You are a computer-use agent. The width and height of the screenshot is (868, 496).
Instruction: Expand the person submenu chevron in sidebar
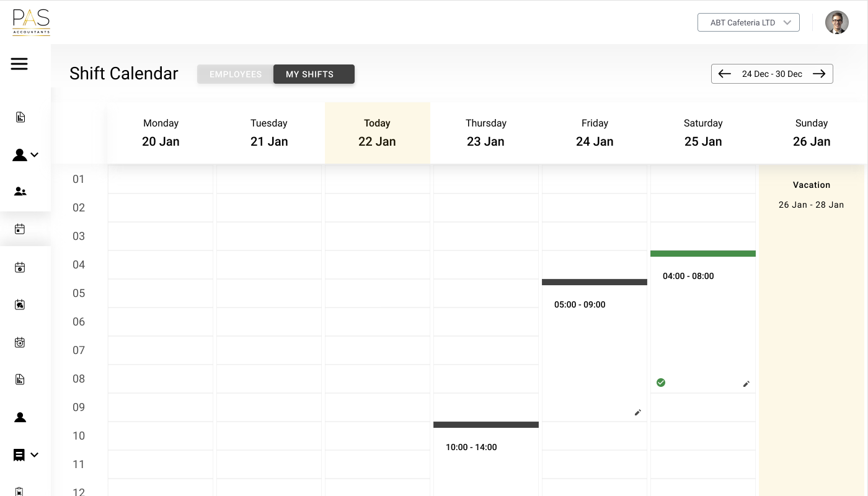35,155
